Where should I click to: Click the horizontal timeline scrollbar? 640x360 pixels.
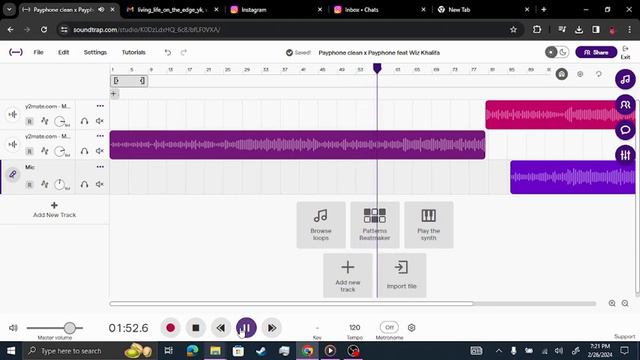click(x=291, y=304)
